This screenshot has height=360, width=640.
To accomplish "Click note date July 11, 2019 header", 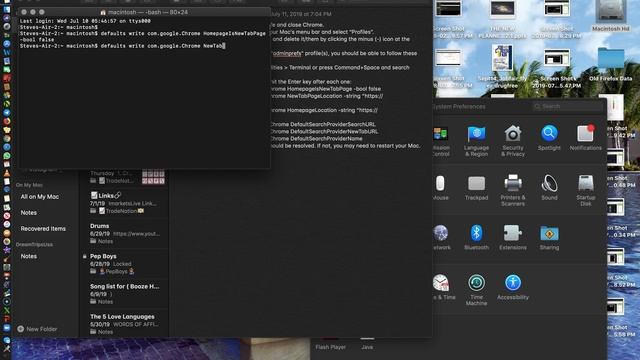I will click(301, 14).
